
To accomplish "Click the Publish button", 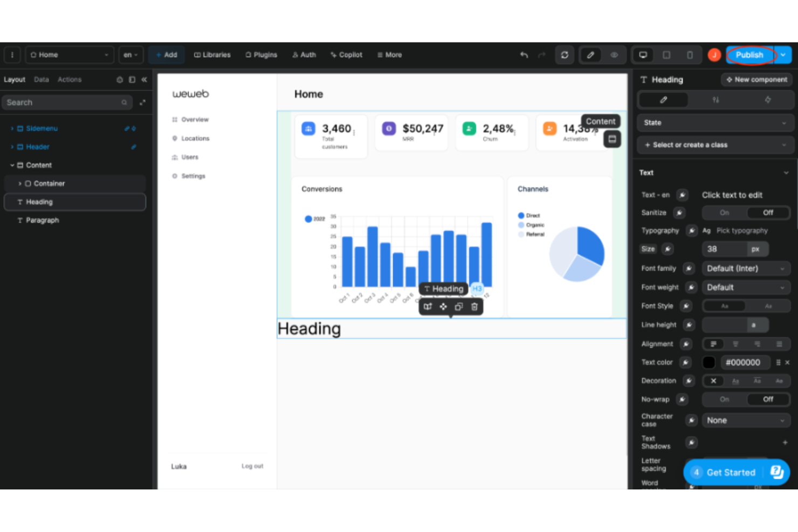I will [x=750, y=54].
